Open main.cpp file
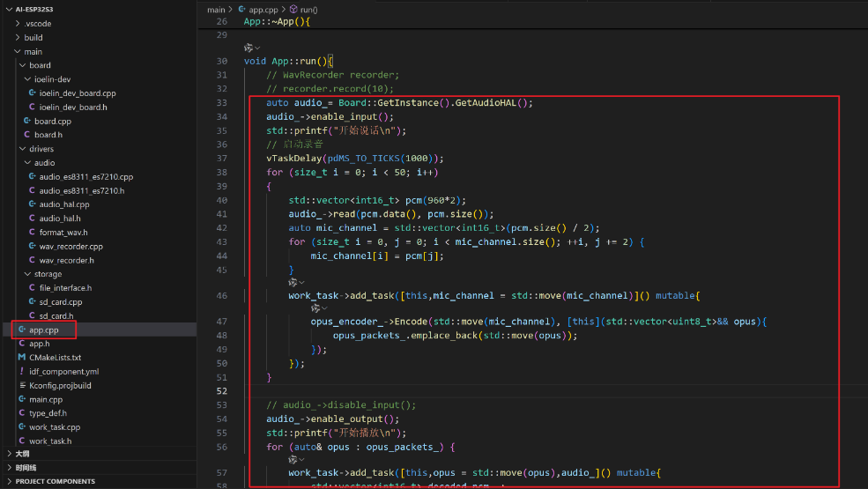 (x=46, y=399)
